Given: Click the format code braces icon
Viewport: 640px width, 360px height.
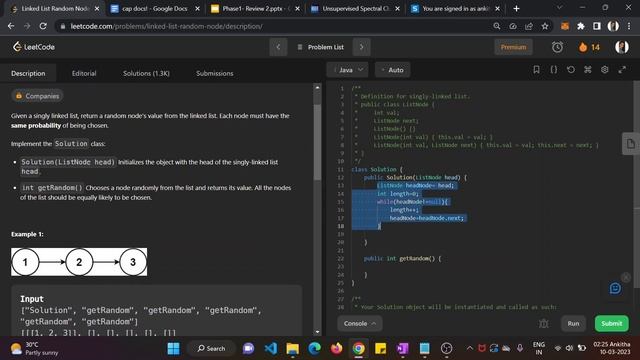Looking at the screenshot, I should point(553,70).
